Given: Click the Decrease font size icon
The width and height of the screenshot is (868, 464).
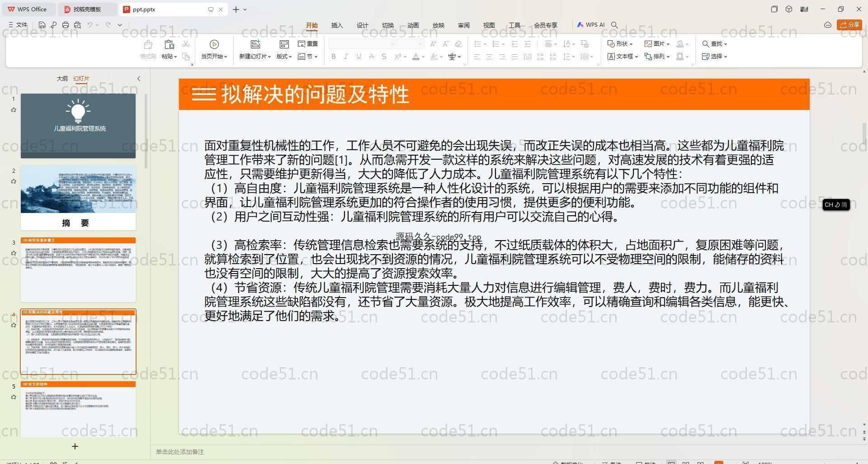Looking at the screenshot, I should pos(446,44).
